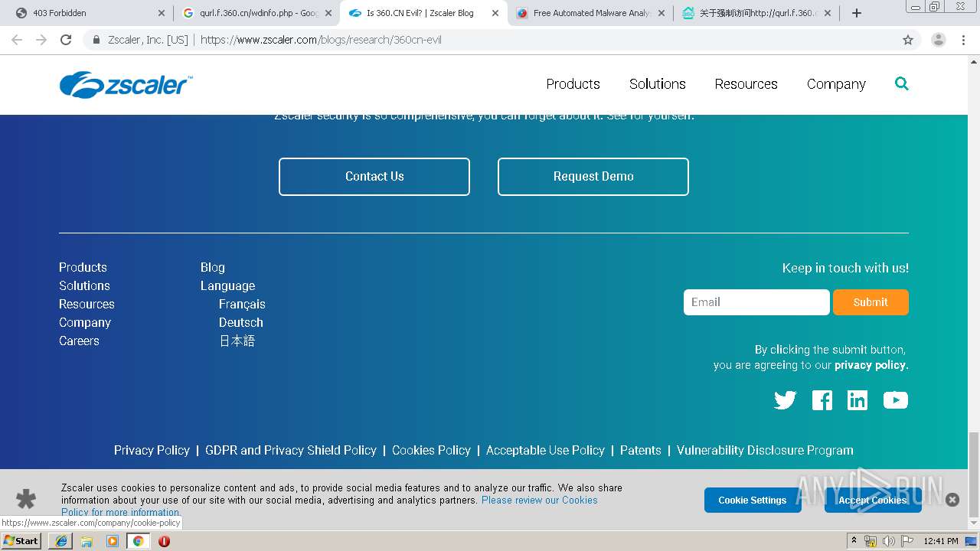Open the footer Careers link
The height and width of the screenshot is (551, 980).
[79, 341]
